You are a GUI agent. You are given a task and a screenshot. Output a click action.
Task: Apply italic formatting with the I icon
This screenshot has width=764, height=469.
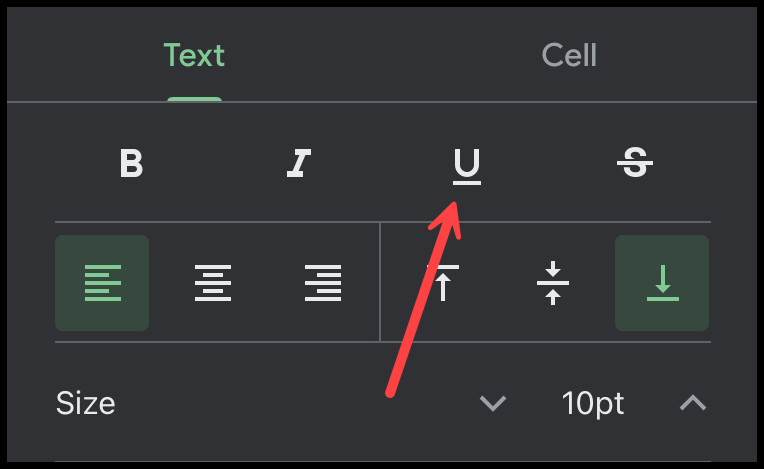point(299,163)
